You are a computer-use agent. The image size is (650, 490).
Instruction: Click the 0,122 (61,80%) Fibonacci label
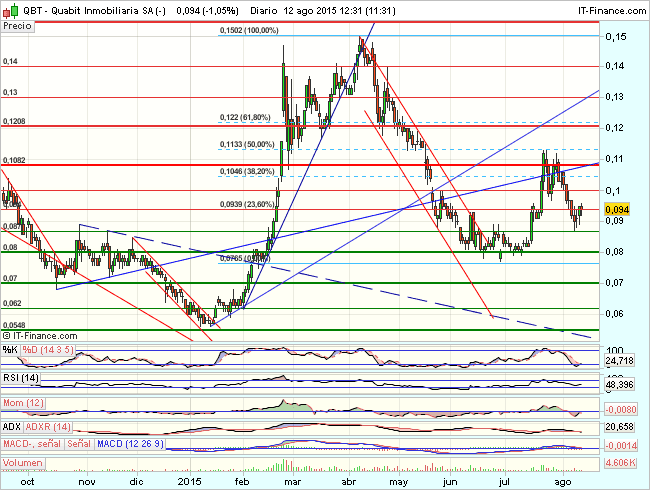(x=245, y=117)
